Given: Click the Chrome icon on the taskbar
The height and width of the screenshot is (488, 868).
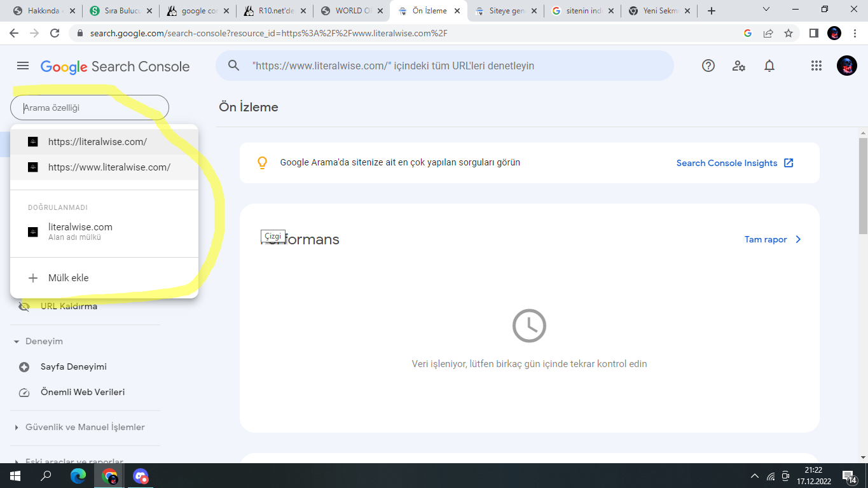Looking at the screenshot, I should pyautogui.click(x=110, y=476).
